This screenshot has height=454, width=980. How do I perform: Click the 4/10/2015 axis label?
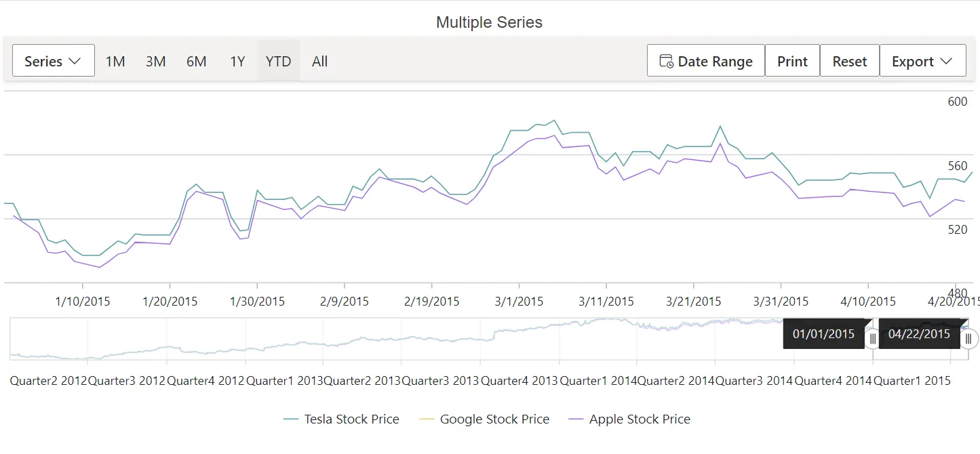868,302
